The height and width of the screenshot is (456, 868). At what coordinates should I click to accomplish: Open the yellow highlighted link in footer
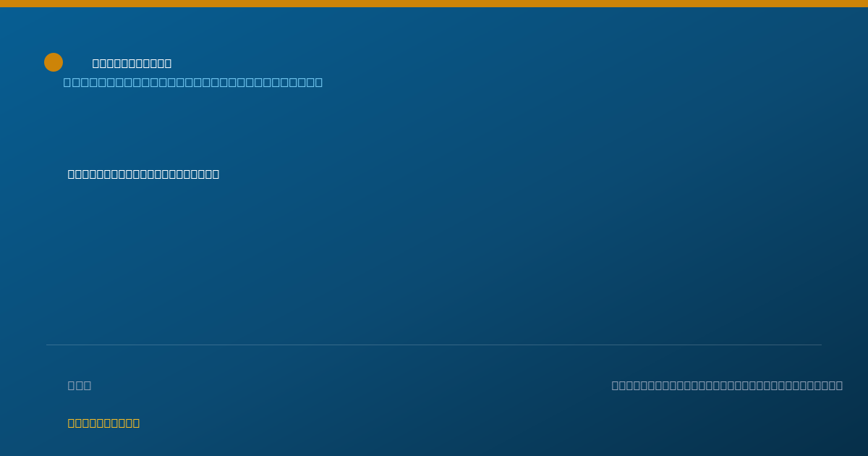click(x=103, y=423)
